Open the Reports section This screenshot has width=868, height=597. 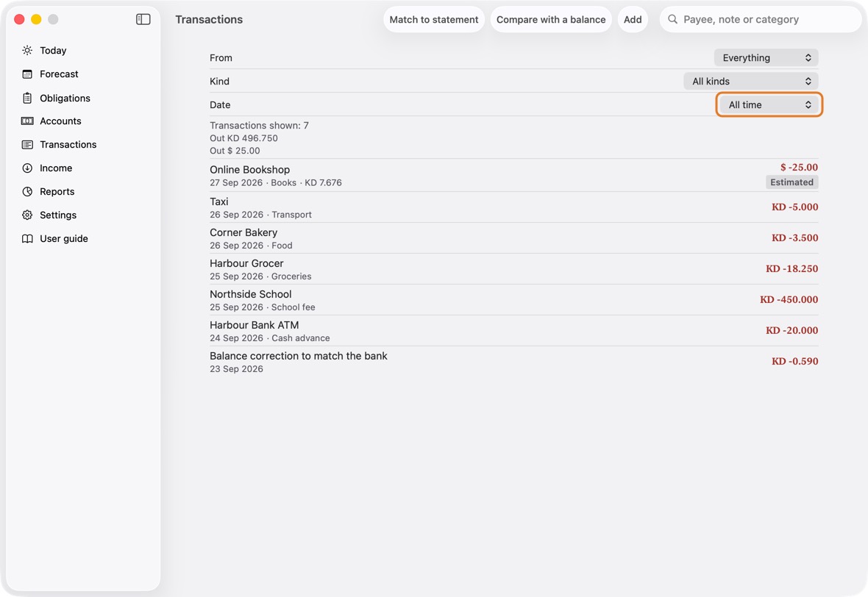[x=83, y=191]
